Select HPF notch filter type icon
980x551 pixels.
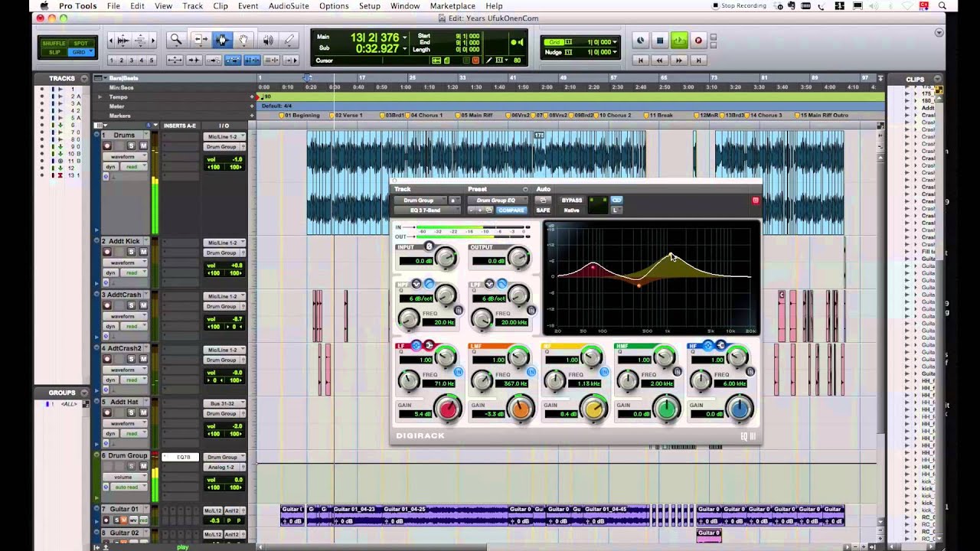tap(417, 284)
